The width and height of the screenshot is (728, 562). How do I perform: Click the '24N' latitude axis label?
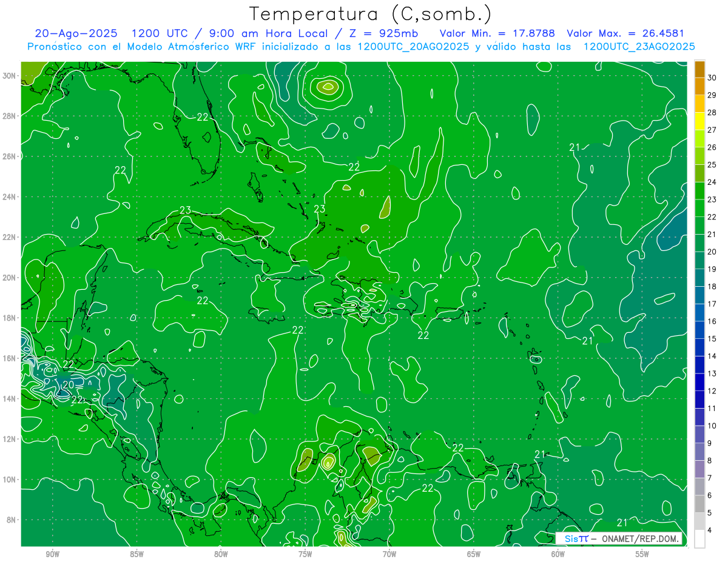point(9,197)
